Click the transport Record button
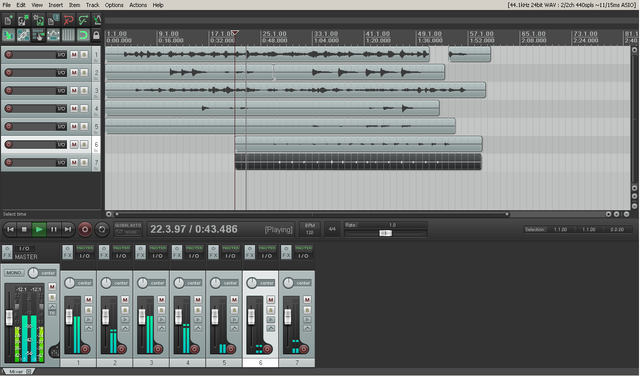The image size is (640, 376). [x=85, y=229]
